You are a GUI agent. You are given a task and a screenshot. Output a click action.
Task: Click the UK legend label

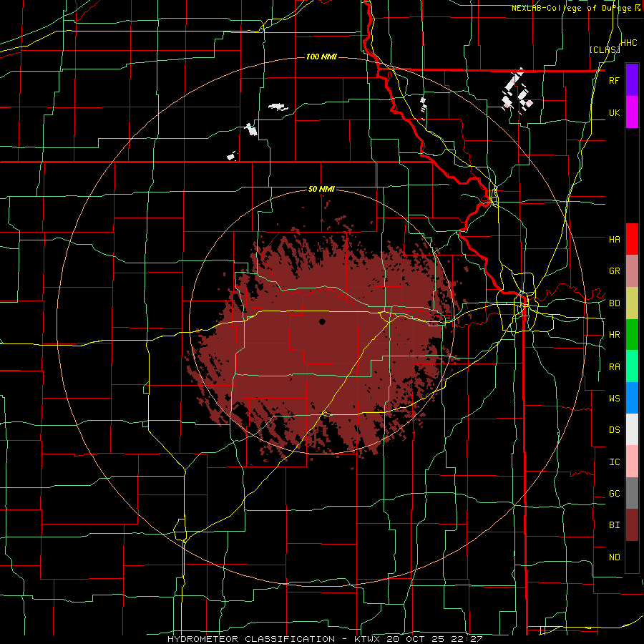(x=615, y=112)
